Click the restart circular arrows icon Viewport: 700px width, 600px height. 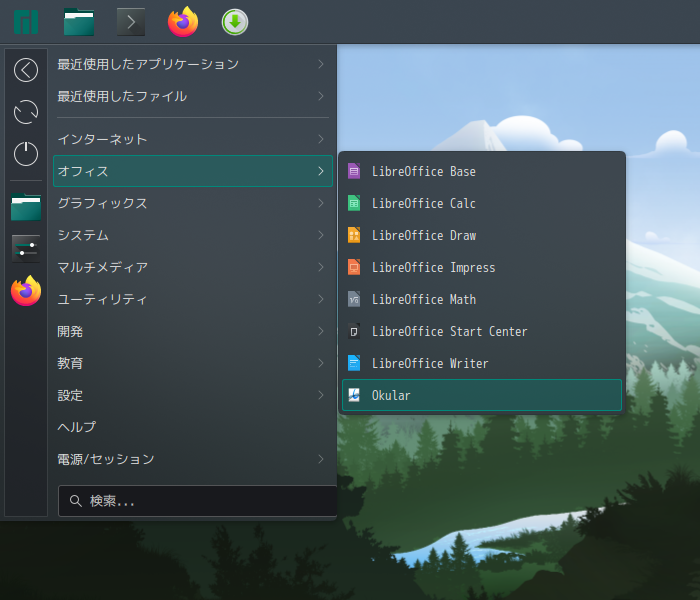coord(26,112)
